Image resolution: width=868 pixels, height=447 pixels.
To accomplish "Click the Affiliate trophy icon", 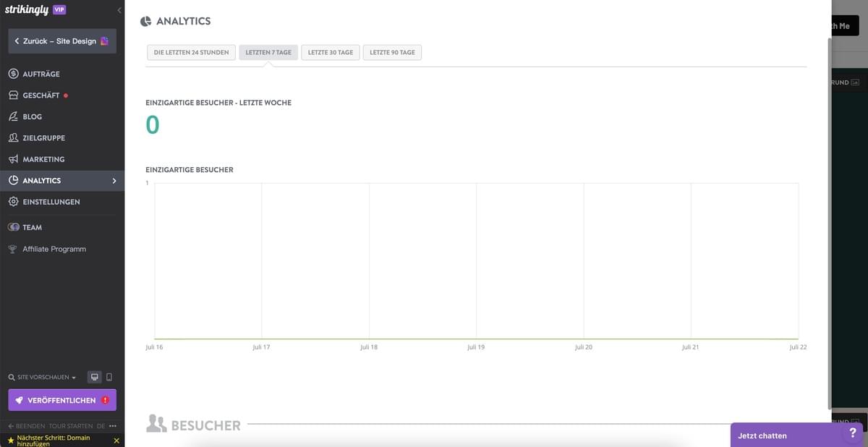I will pyautogui.click(x=12, y=249).
